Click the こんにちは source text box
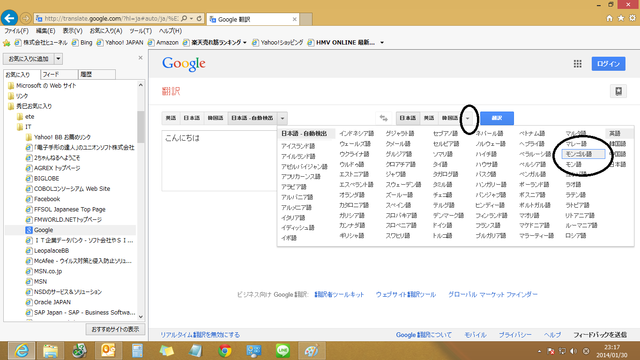The height and width of the screenshot is (360, 640). [x=220, y=160]
